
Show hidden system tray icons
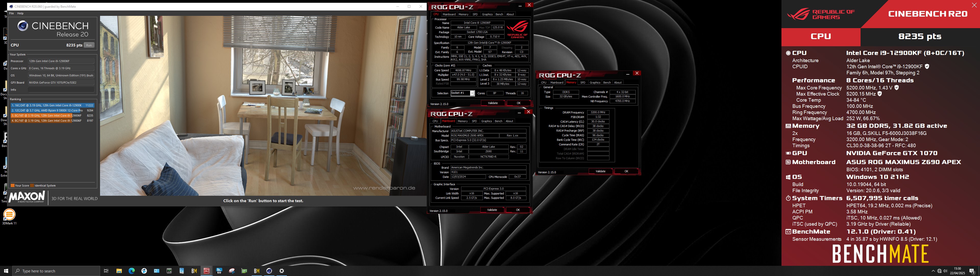click(x=933, y=271)
